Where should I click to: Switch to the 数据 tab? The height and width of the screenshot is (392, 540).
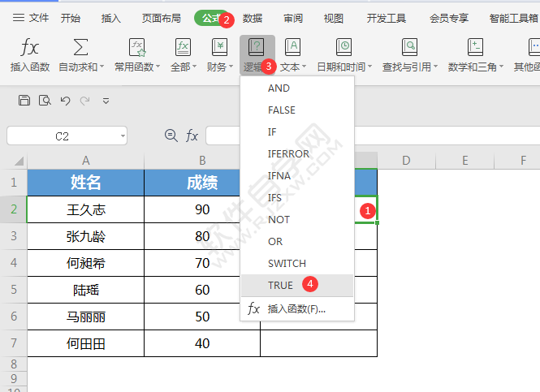click(x=253, y=18)
